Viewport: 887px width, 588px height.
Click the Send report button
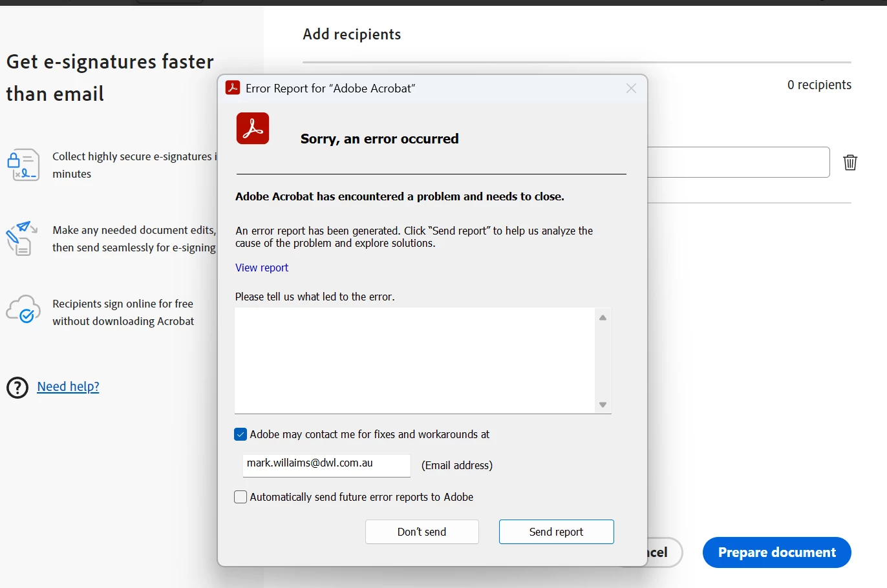click(x=556, y=532)
